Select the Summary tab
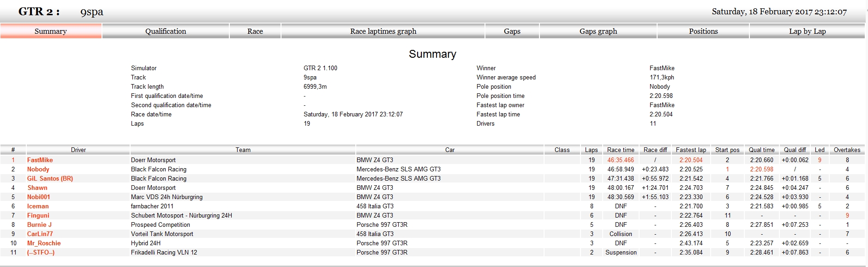 [x=51, y=31]
